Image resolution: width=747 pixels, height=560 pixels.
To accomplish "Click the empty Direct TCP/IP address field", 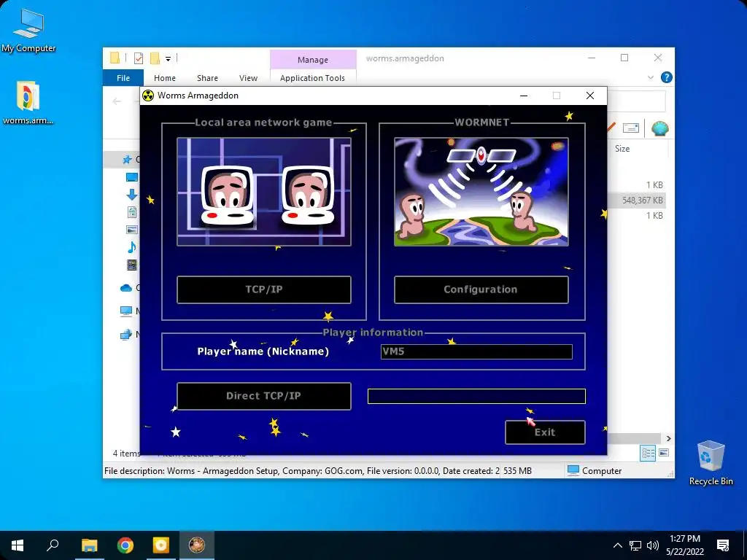I will coord(476,396).
